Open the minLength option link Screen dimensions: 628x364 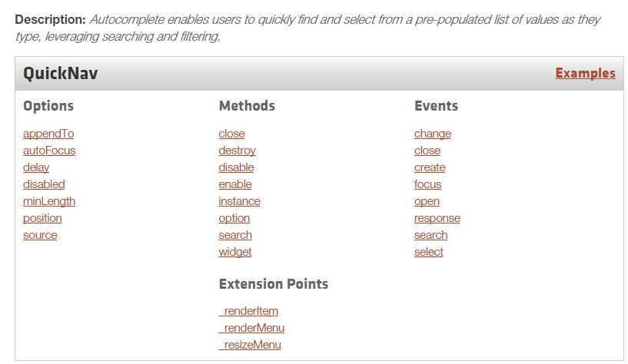tap(49, 201)
